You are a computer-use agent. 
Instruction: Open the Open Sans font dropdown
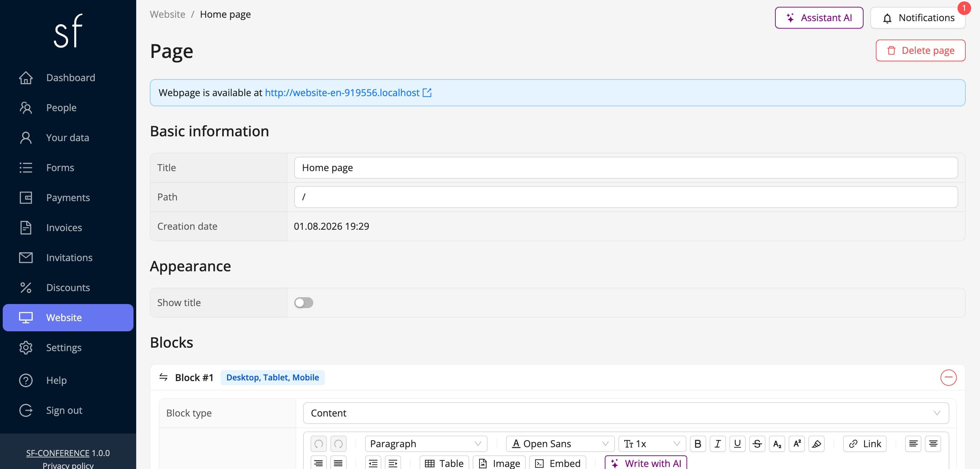[560, 443]
